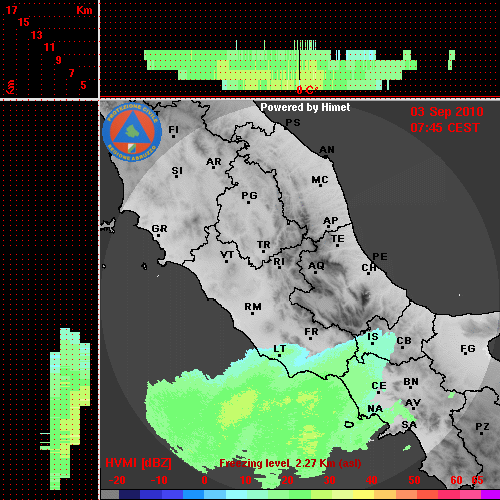The width and height of the screenshot is (500, 500).
Task: Click the PE city label
Action: pyautogui.click(x=380, y=257)
